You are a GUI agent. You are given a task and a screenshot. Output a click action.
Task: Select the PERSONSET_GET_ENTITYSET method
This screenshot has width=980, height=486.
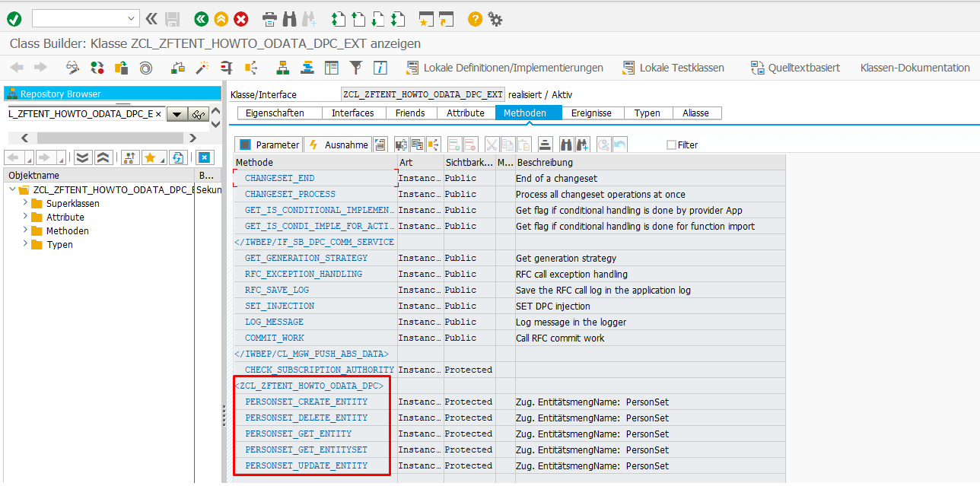point(306,449)
